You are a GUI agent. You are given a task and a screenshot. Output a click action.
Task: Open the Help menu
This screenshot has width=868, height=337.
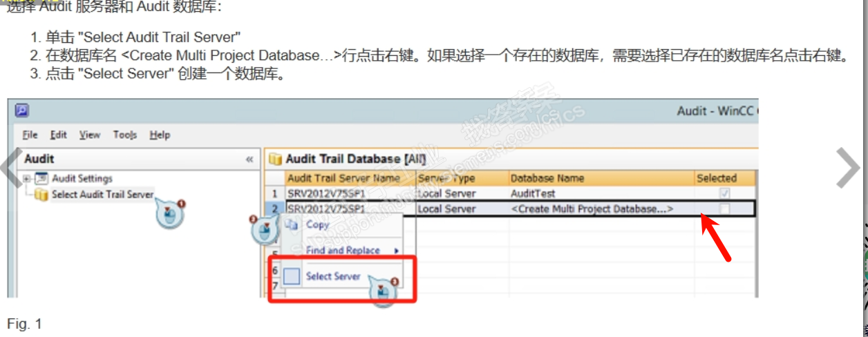pyautogui.click(x=160, y=135)
